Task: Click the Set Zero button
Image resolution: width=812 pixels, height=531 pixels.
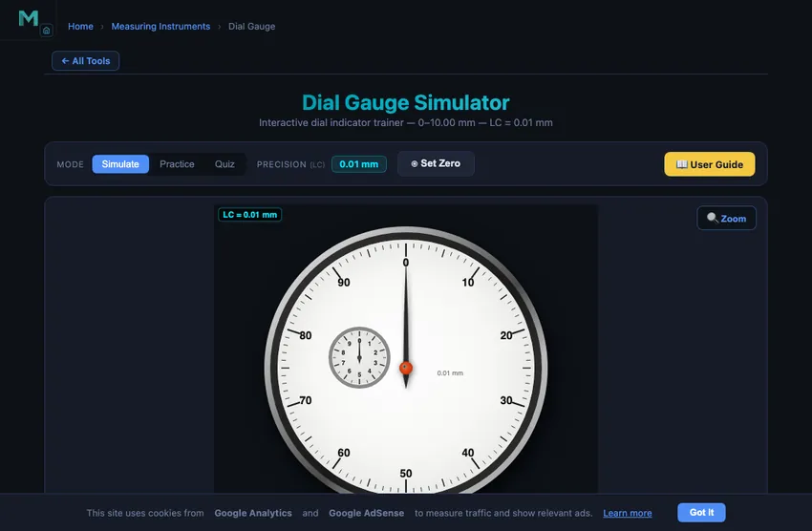Action: (436, 163)
